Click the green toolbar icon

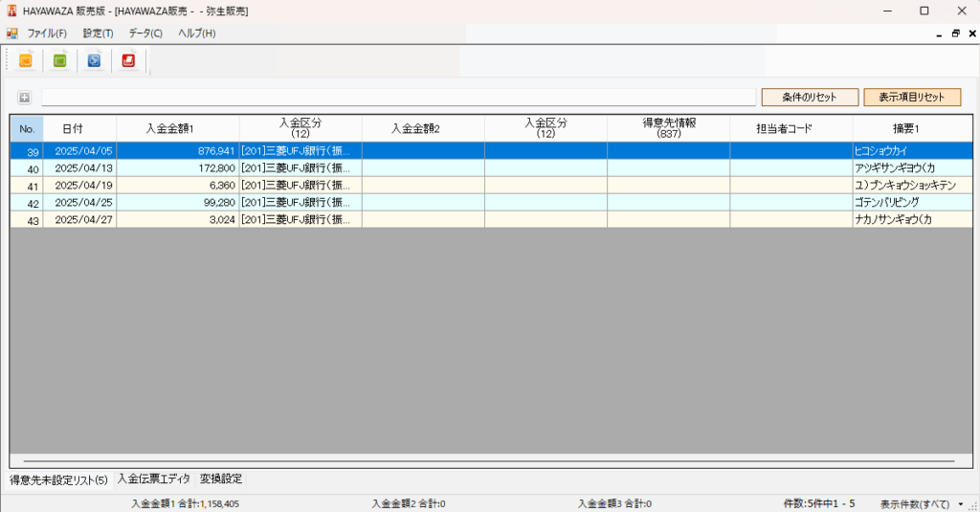(59, 61)
